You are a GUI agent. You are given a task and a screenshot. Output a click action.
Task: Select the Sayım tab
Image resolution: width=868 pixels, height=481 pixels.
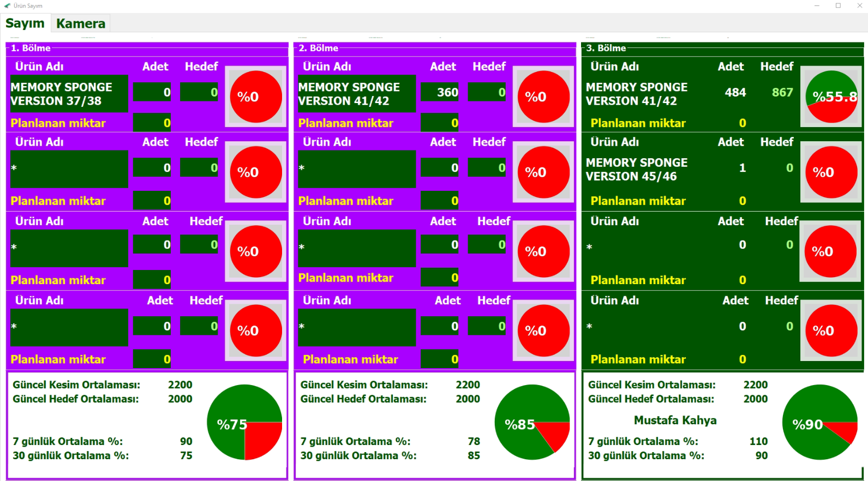[25, 23]
